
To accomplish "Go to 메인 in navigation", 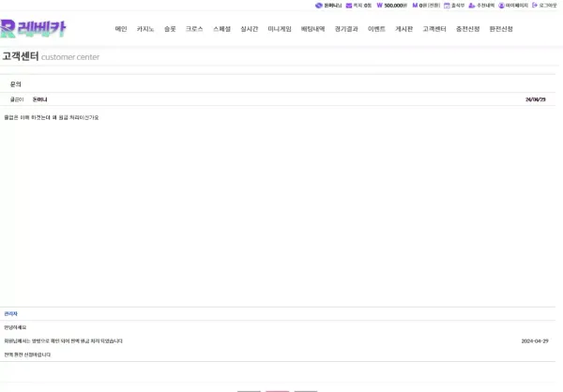I will (121, 29).
